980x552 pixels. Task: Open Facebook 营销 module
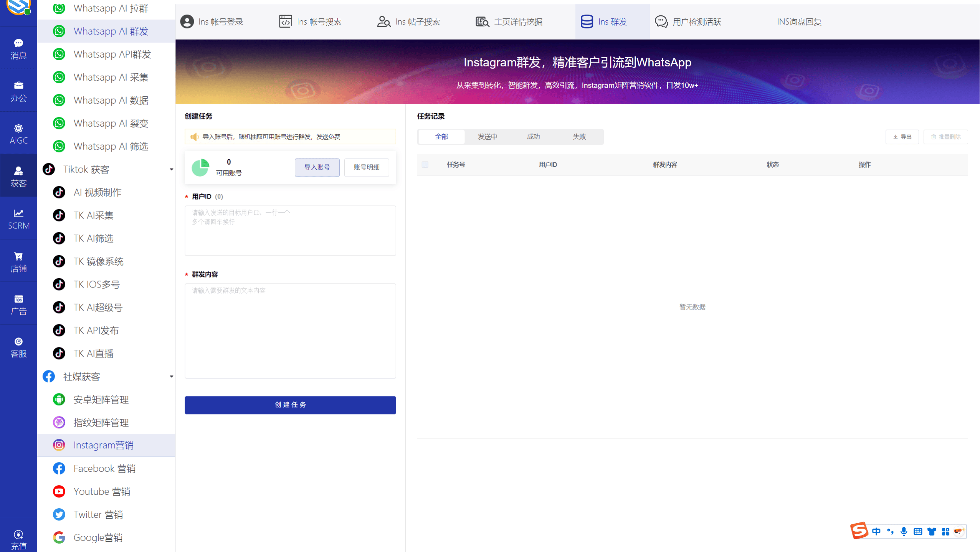click(104, 468)
